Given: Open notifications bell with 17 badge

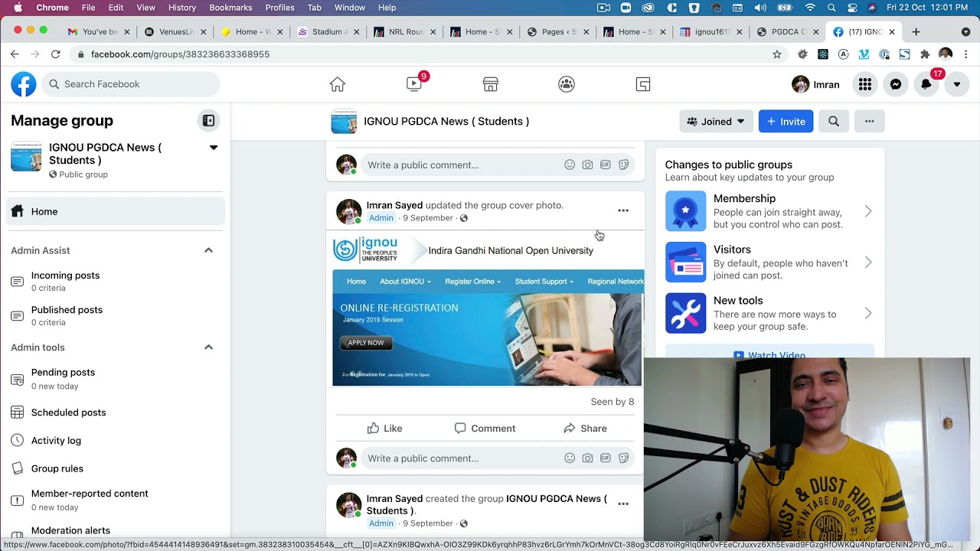Looking at the screenshot, I should (x=926, y=84).
